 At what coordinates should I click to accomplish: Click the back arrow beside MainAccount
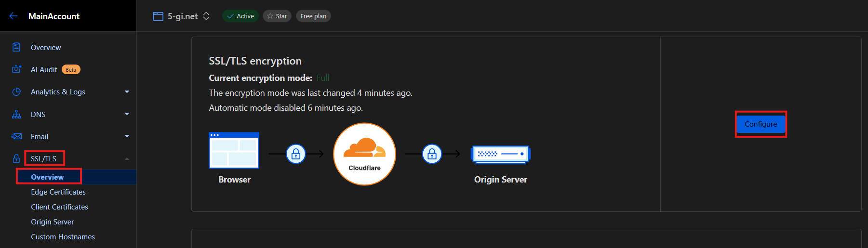coord(13,16)
